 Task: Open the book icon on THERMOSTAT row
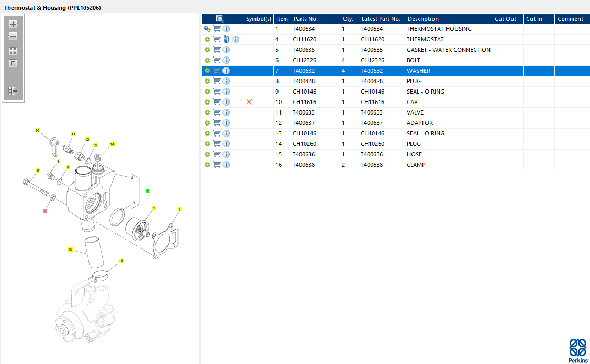226,39
